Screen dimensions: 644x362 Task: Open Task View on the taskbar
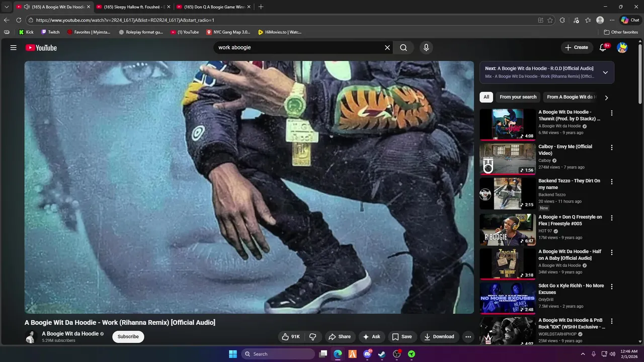[324, 354]
